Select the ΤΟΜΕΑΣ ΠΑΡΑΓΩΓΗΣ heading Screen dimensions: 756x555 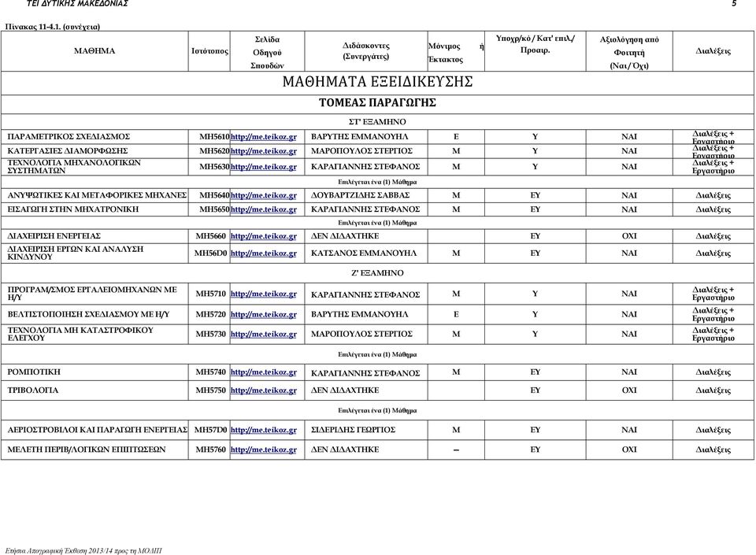377,102
